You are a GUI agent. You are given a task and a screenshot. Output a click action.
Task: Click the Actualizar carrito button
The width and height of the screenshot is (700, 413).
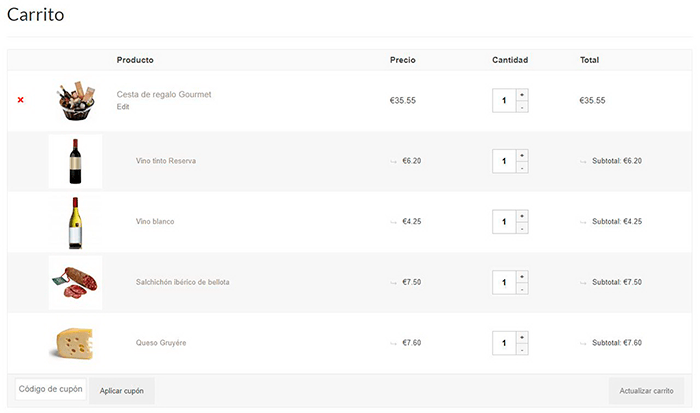tap(646, 390)
